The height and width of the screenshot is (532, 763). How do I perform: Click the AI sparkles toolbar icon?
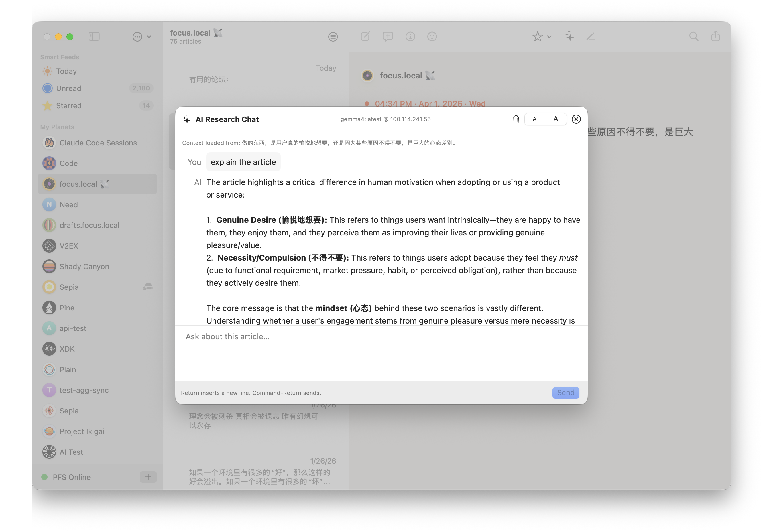click(x=569, y=36)
